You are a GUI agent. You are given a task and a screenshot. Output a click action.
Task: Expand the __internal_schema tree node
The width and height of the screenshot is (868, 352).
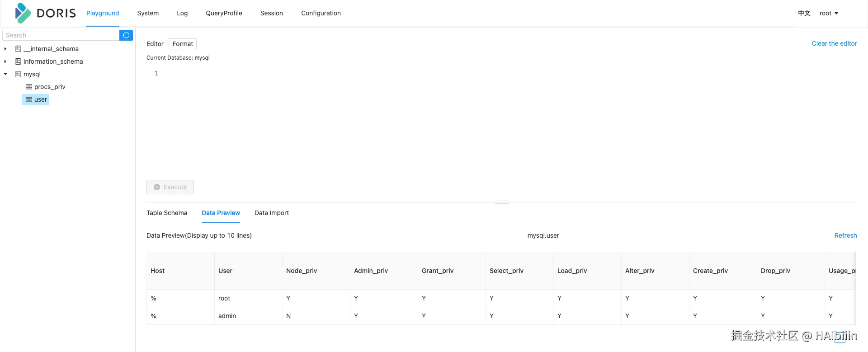click(x=5, y=49)
